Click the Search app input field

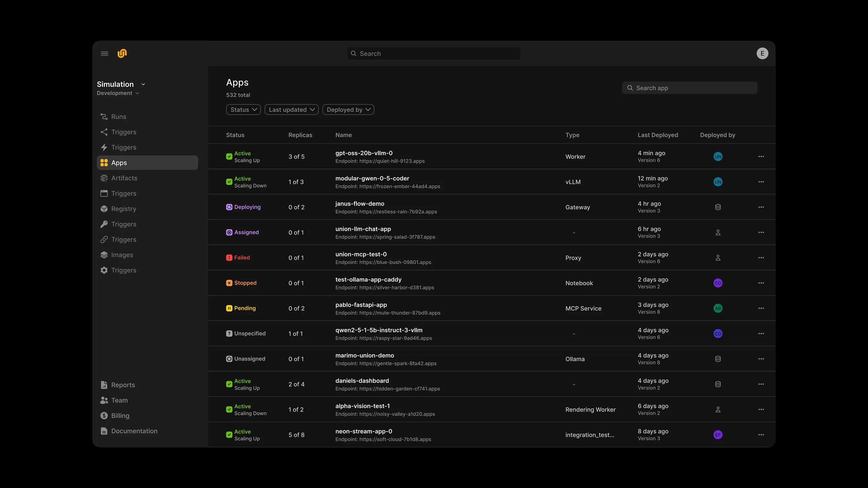(x=689, y=87)
